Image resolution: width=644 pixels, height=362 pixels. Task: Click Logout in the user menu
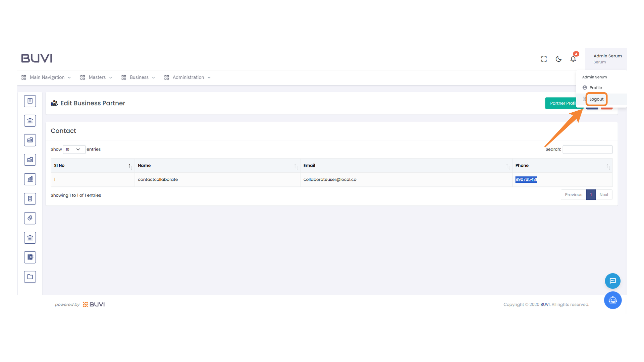[596, 99]
